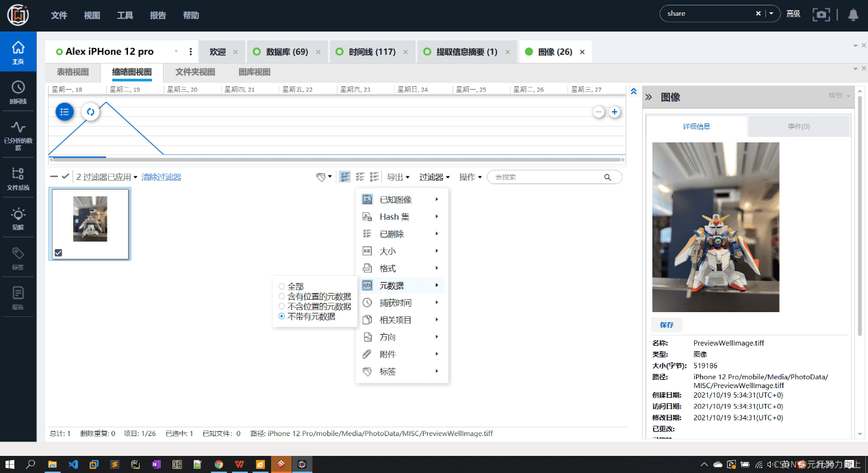The image size is (868, 473).
Task: Open the 已分析的数据 sidebar panel
Action: click(18, 134)
